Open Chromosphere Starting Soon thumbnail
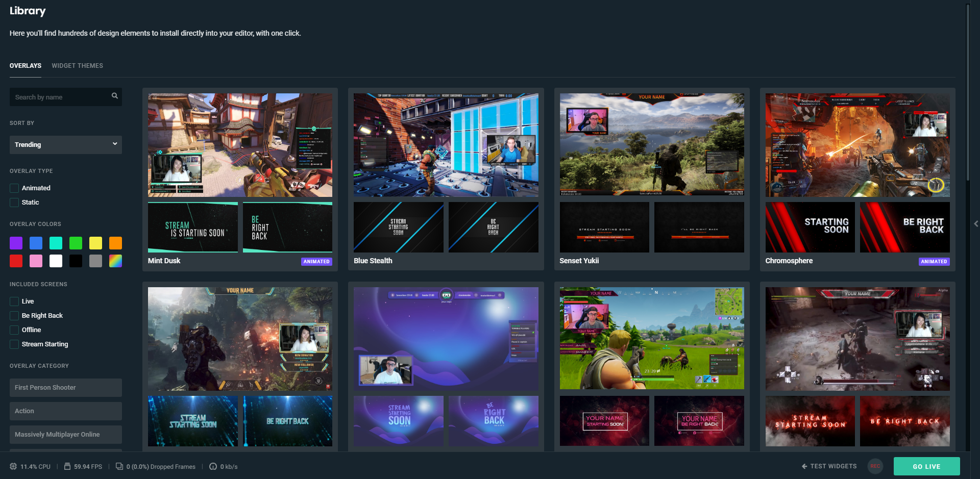The height and width of the screenshot is (479, 980). [810, 228]
